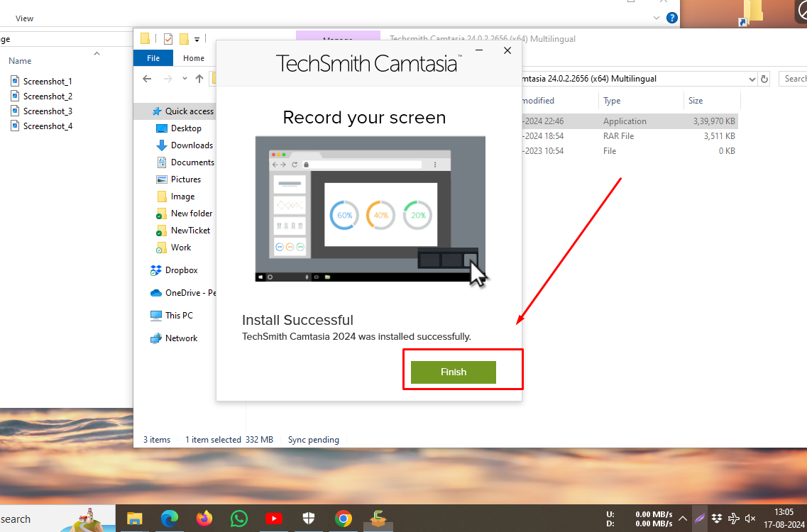Open Customize Quick Access Toolbar dropdown
The width and height of the screenshot is (807, 532).
click(x=197, y=39)
